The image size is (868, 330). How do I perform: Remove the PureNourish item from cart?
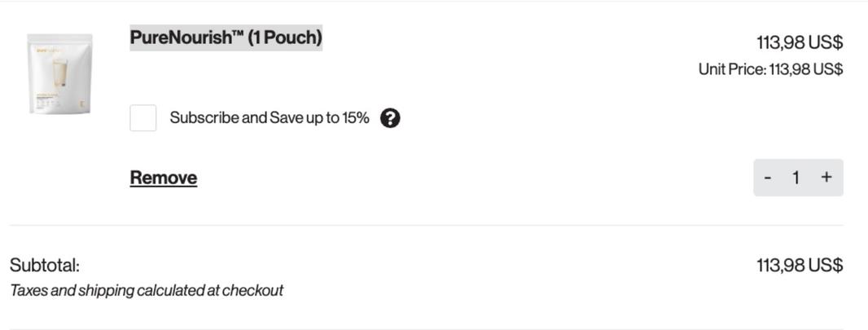pyautogui.click(x=163, y=178)
